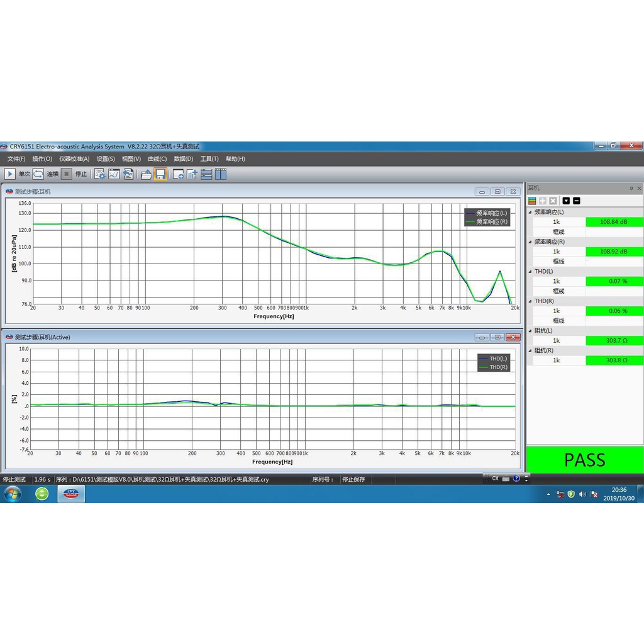Click the color stripes icon in results panel

tap(532, 201)
